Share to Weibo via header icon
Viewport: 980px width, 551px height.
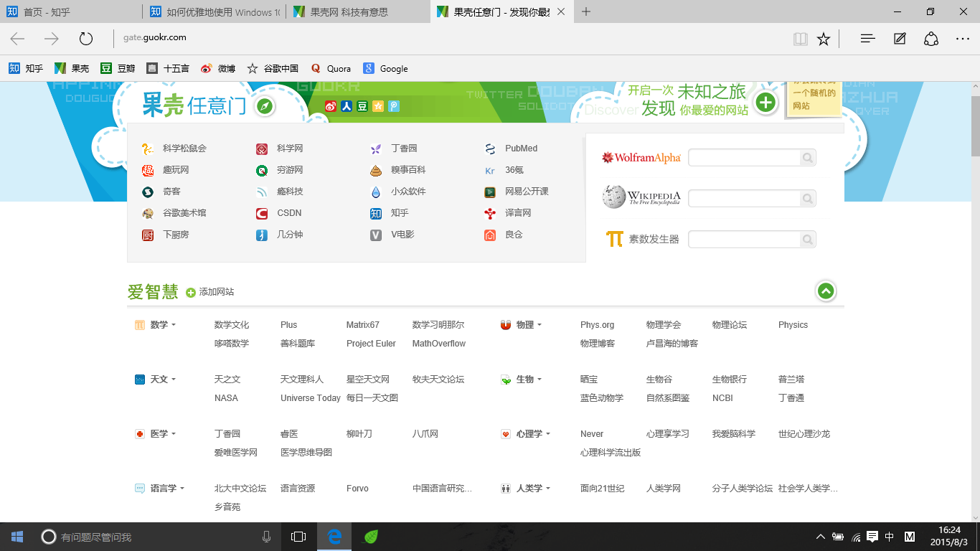tap(331, 106)
